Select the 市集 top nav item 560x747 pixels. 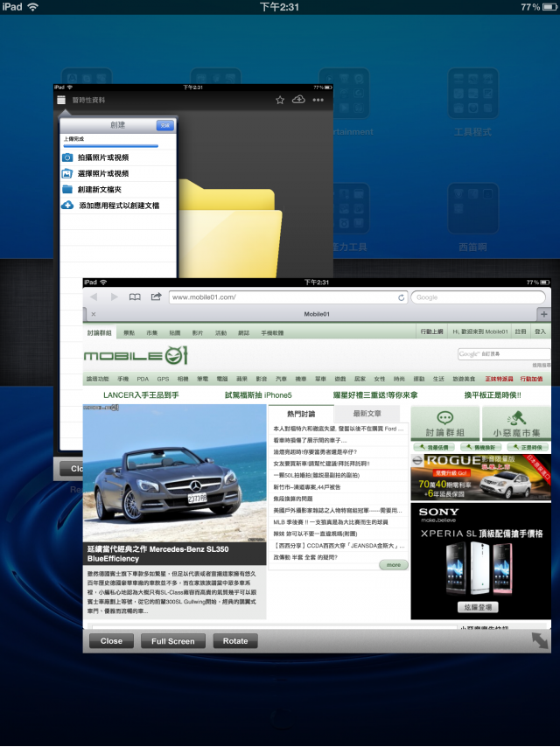pos(152,333)
